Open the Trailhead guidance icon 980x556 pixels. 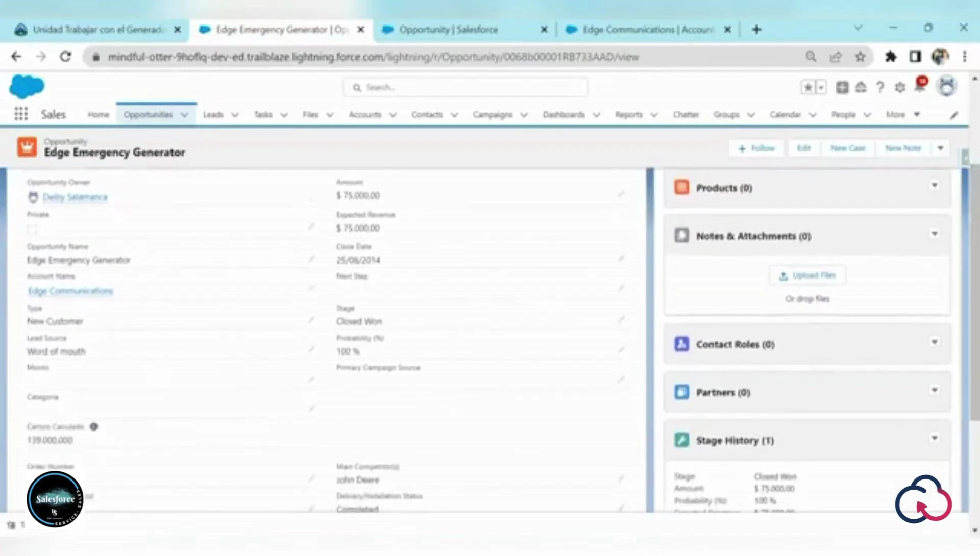861,88
